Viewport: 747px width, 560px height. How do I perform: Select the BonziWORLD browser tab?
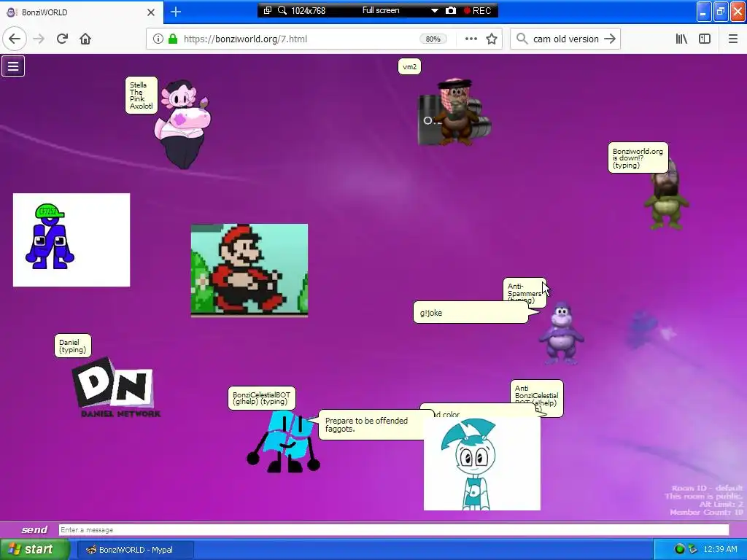[81, 12]
